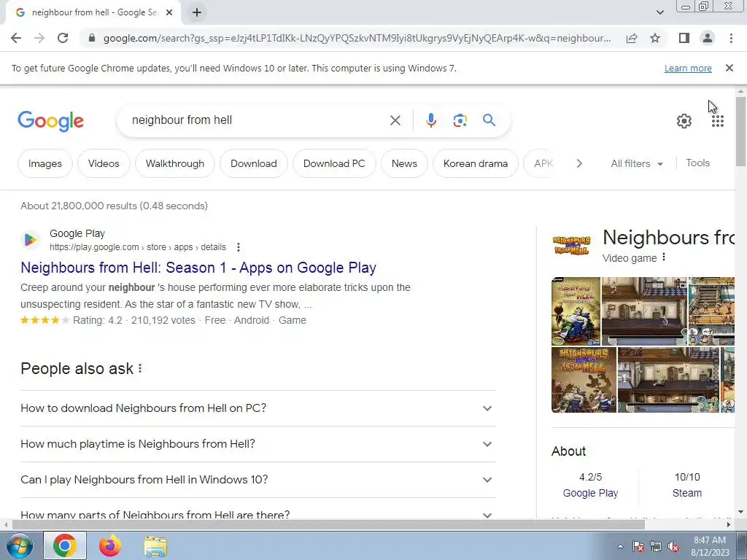Open the play.google.com result URL breadcrumb

[138, 247]
